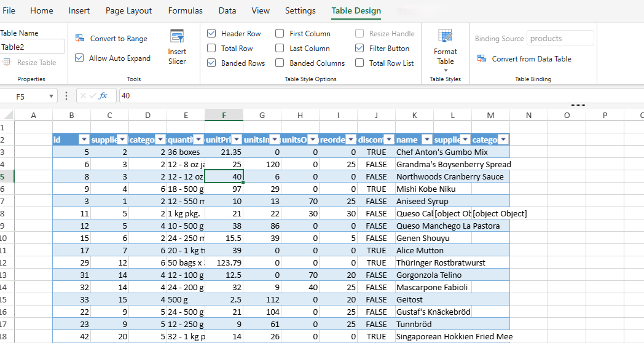
Task: Open the Settings tab
Action: [x=300, y=10]
